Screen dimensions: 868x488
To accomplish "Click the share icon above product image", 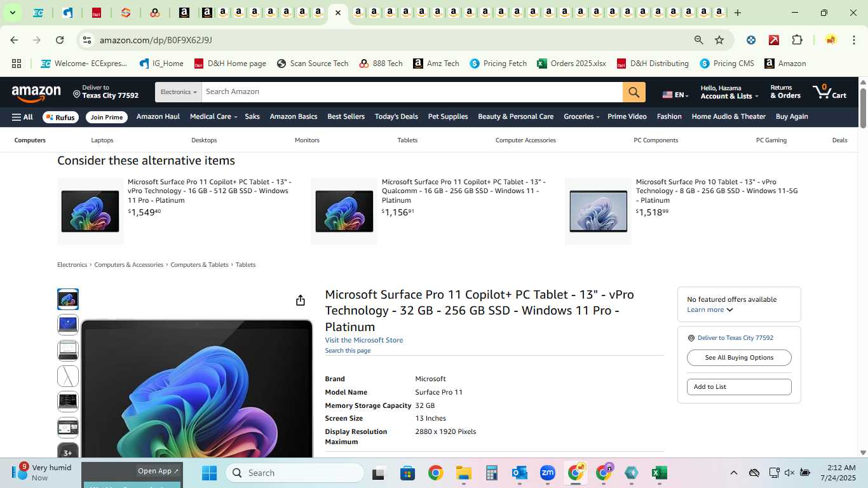I will coord(301,300).
